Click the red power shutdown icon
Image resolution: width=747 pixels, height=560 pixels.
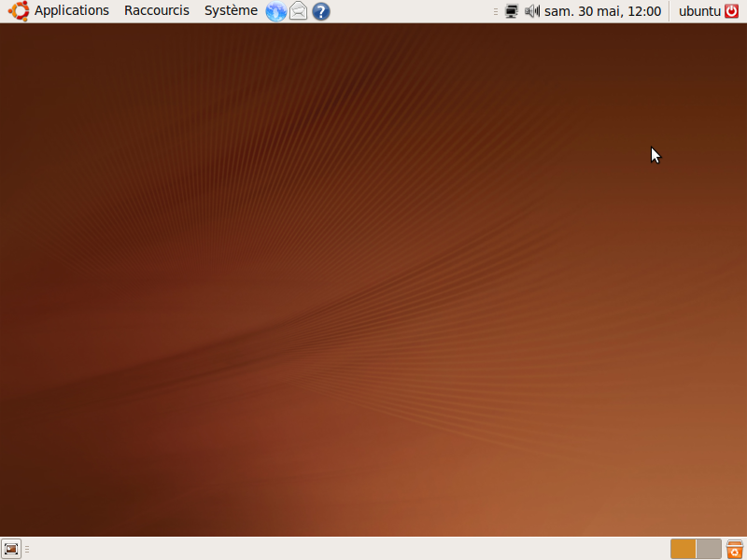732,11
